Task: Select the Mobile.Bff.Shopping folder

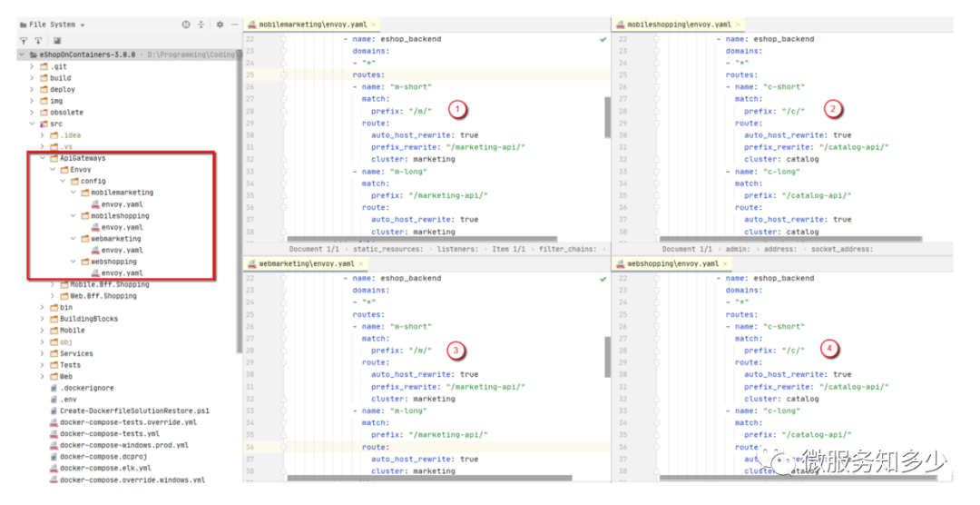Action: coord(110,284)
